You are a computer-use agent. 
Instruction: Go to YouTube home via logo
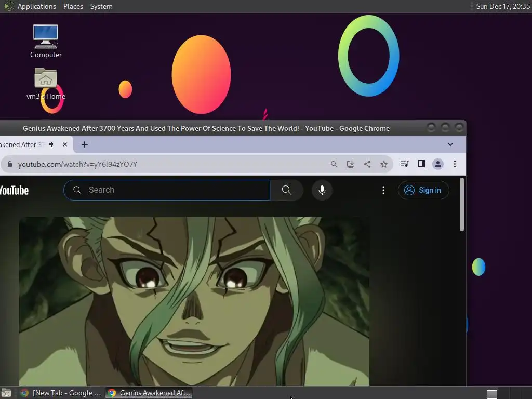[14, 190]
